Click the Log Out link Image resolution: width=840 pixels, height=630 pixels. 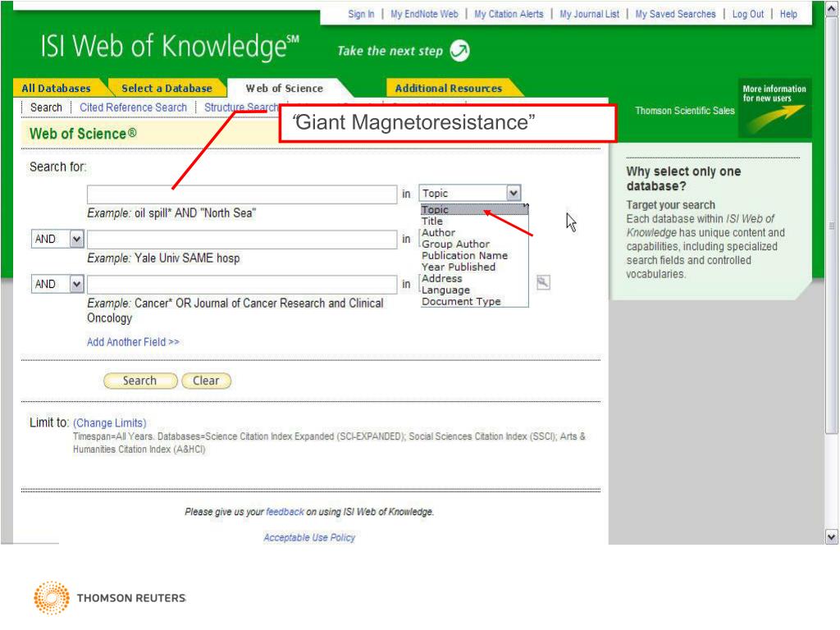(748, 14)
